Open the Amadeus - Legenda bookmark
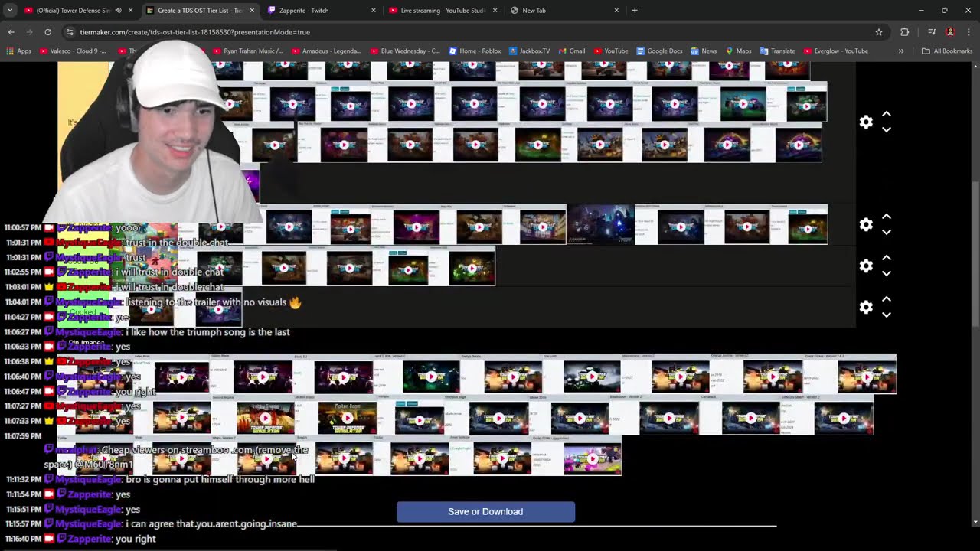This screenshot has width=980, height=551. 326,51
